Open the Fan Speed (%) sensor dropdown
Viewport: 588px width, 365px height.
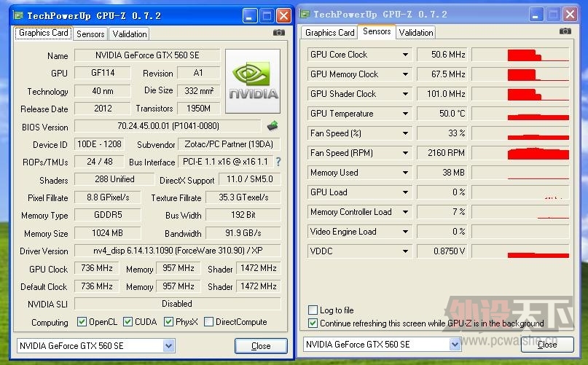405,133
